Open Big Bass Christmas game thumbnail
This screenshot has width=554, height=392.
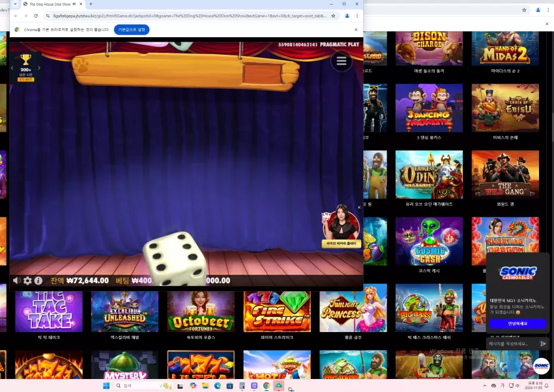(x=429, y=308)
